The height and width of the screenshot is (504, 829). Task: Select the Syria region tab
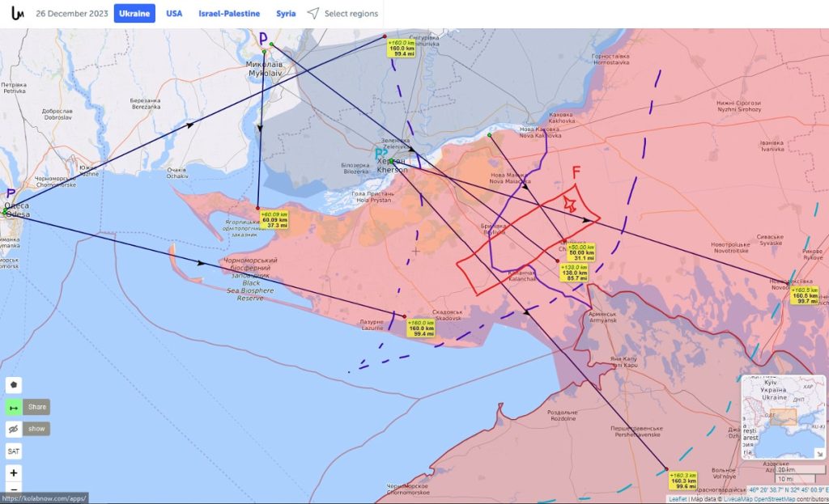point(285,14)
